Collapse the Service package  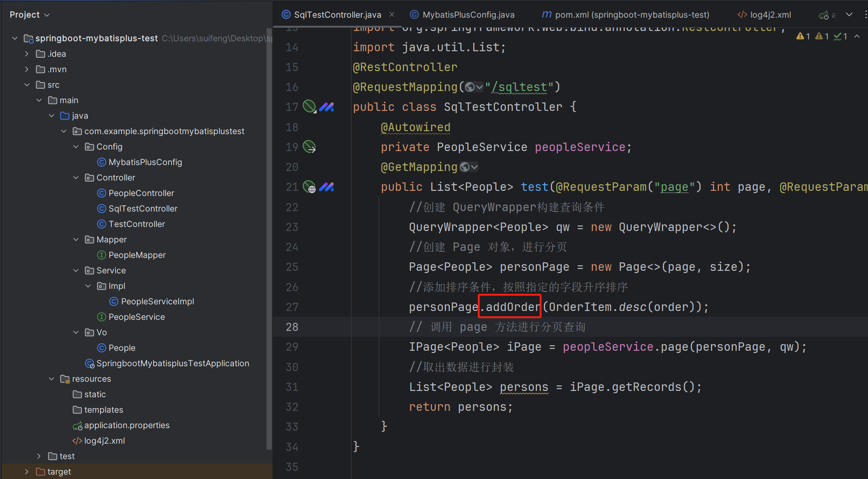point(76,270)
